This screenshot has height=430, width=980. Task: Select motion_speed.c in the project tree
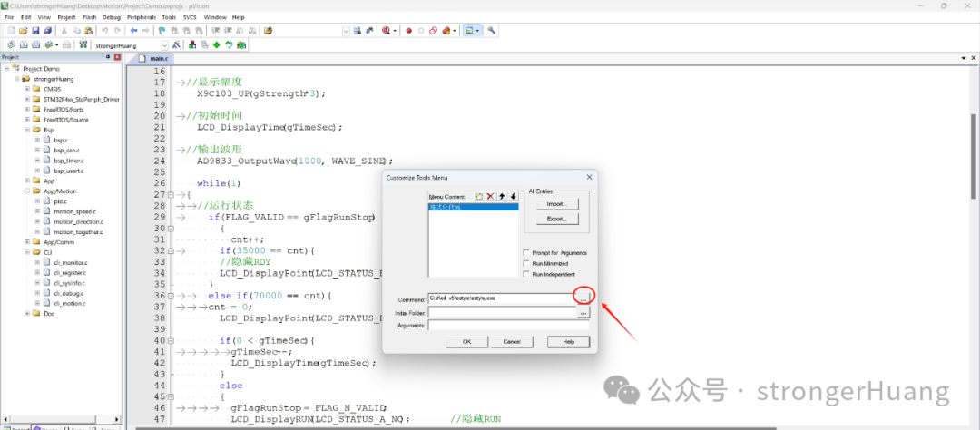click(x=73, y=211)
